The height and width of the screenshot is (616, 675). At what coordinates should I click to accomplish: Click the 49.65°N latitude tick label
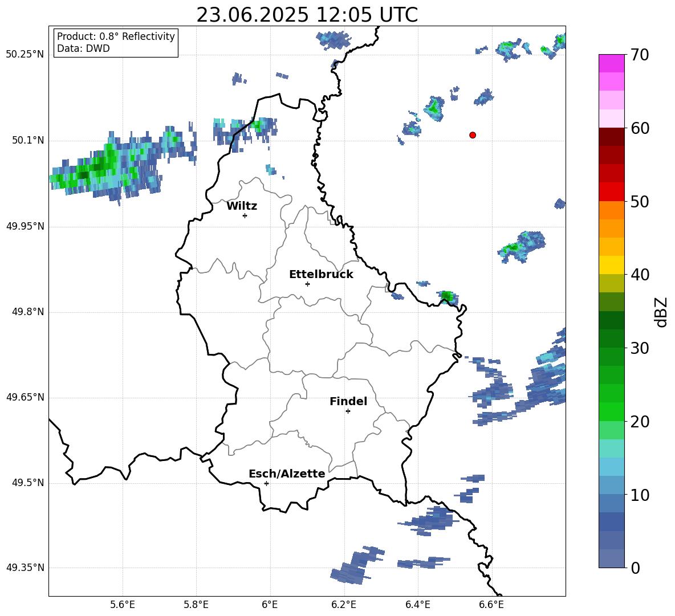point(25,397)
